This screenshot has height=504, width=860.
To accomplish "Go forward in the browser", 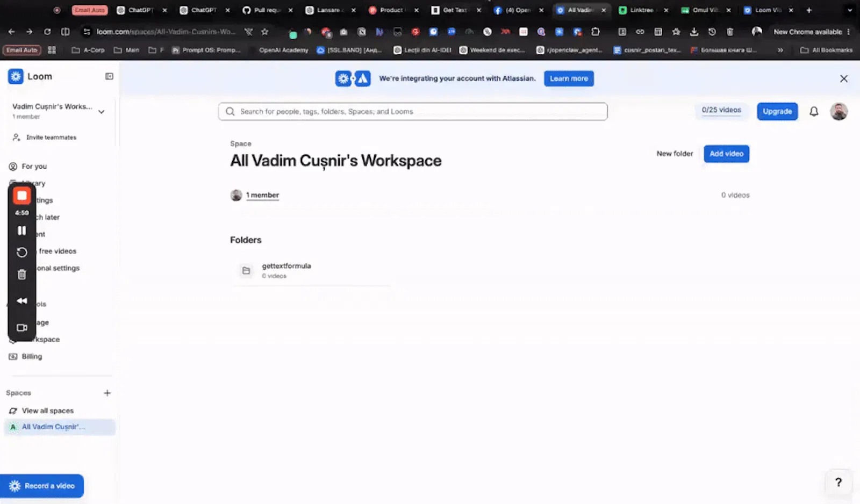I will (x=30, y=32).
